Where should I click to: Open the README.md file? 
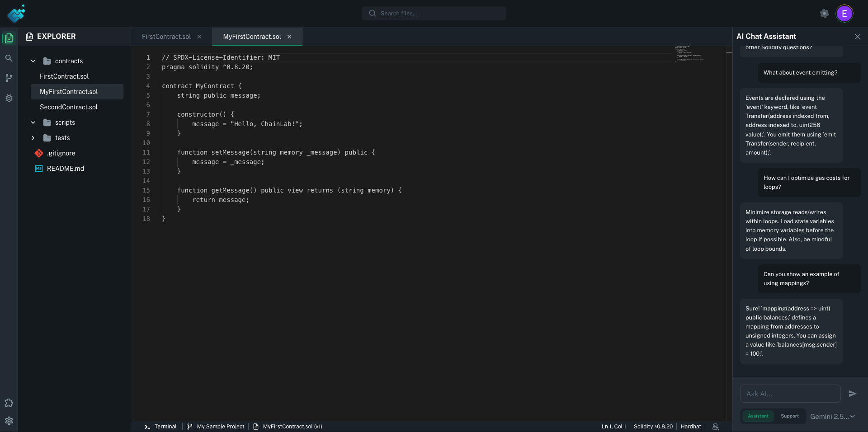tap(66, 169)
